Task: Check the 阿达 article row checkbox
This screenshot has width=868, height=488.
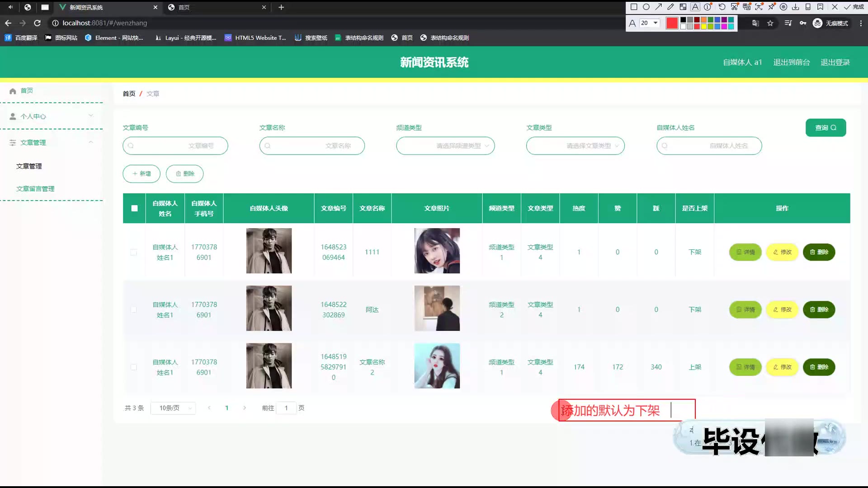Action: 134,310
